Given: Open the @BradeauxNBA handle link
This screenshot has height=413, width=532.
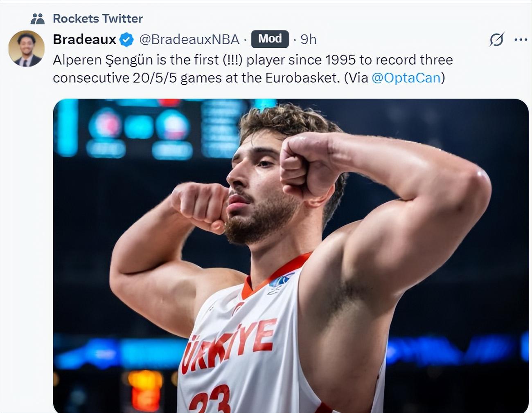Looking at the screenshot, I should coord(189,39).
